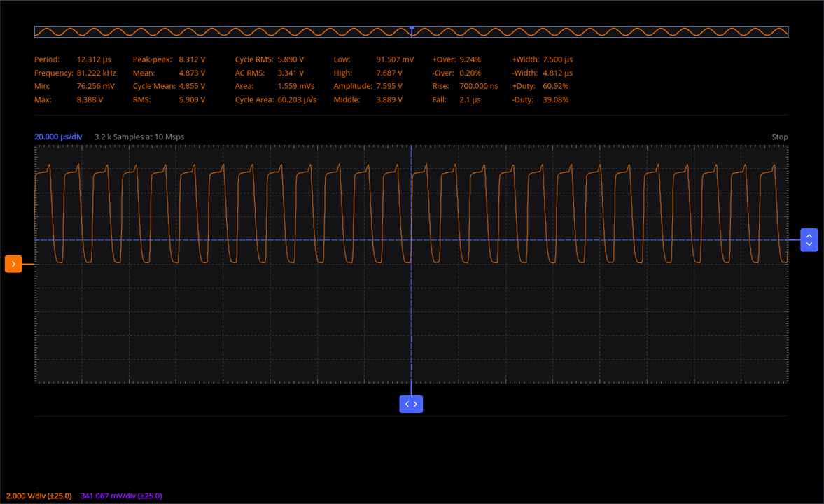
Task: Select the Frequency measurement of 81.222 kHz
Action: [x=96, y=73]
